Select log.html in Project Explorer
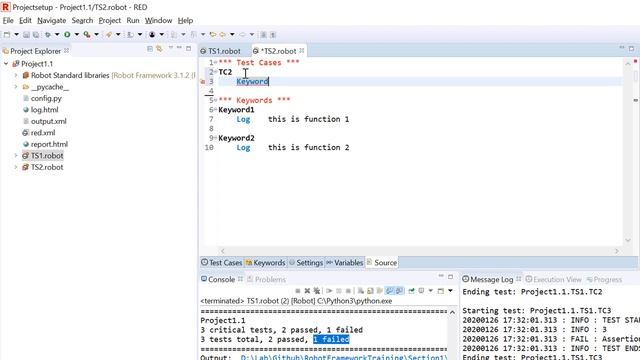Image resolution: width=640 pixels, height=360 pixels. coord(44,110)
